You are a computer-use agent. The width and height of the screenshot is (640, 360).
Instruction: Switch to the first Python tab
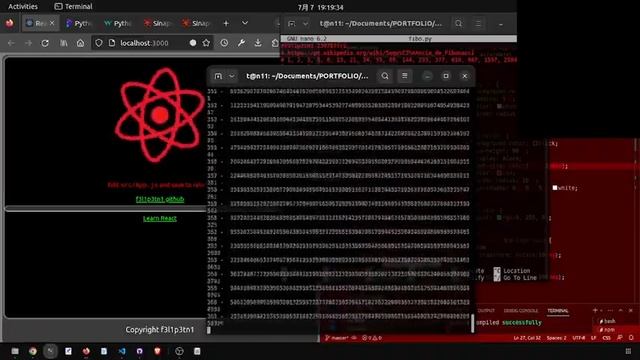coord(78,24)
